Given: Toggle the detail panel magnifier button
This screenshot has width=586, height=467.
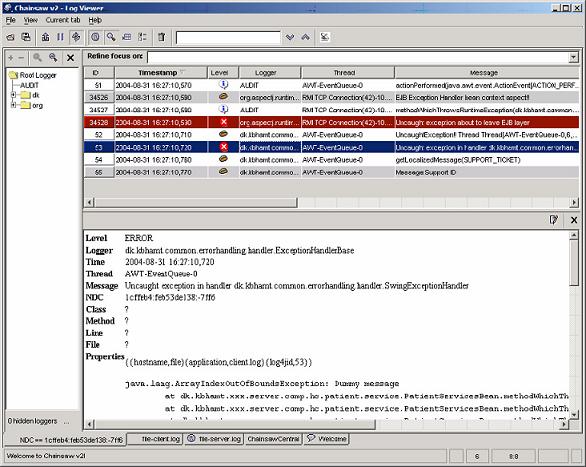Looking at the screenshot, I should coord(111,37).
